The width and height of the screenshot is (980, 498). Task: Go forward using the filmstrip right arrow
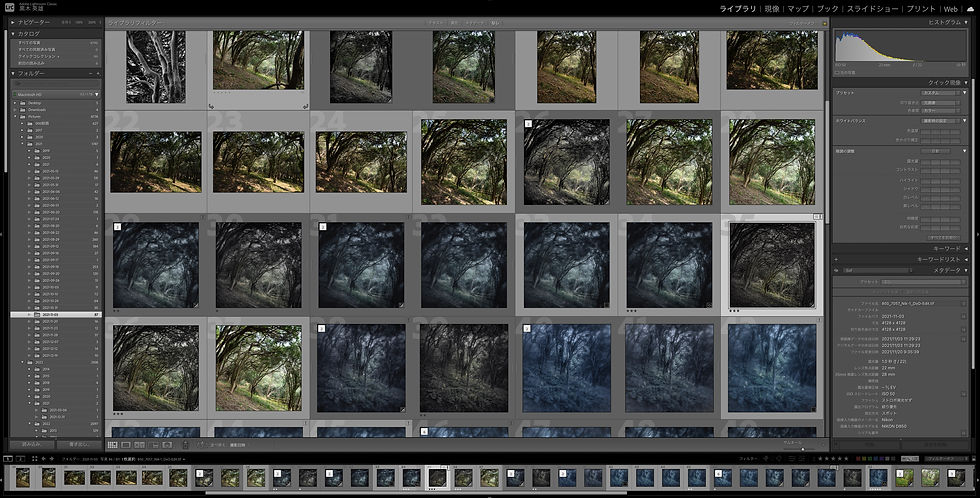tap(52, 459)
